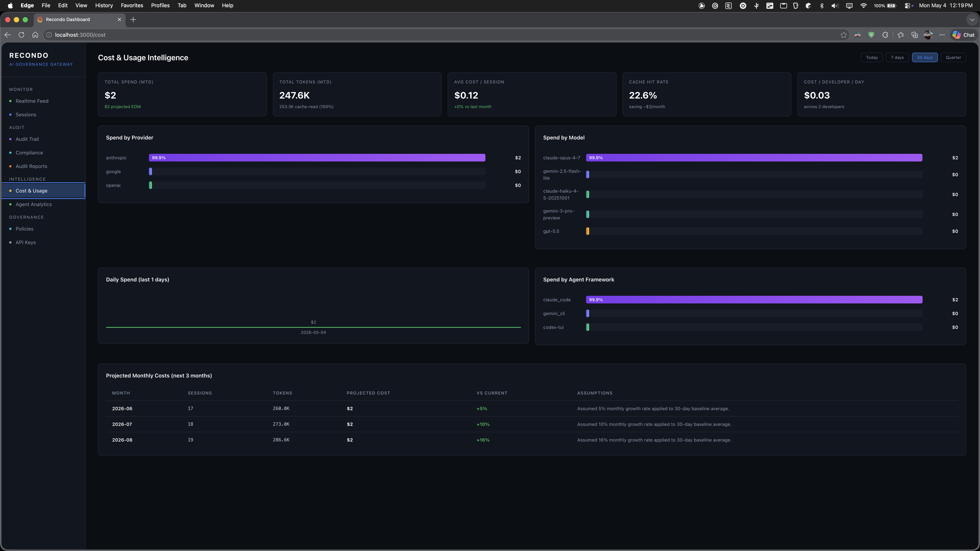Click the 286.6K tokens cell
This screenshot has height=551, width=980.
(281, 440)
